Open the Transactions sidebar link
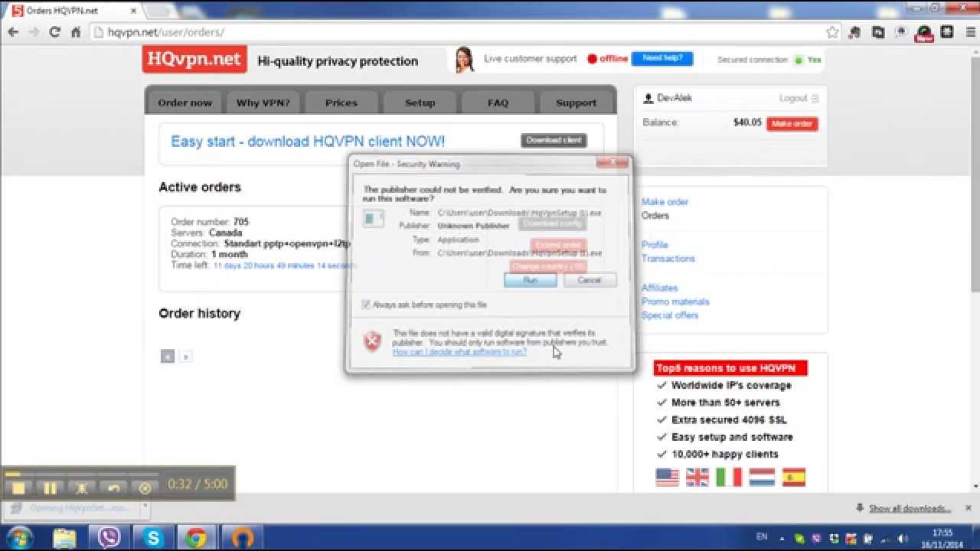Image resolution: width=980 pixels, height=551 pixels. click(x=668, y=259)
